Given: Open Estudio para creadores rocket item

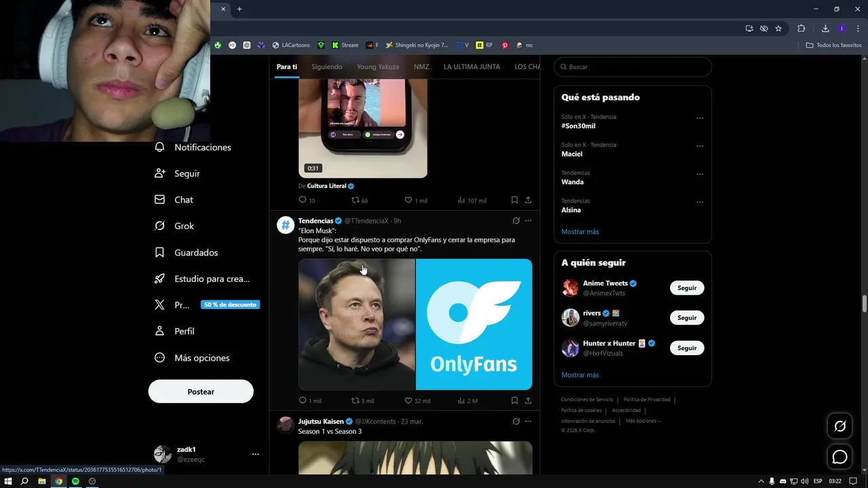Looking at the screenshot, I should pos(202,279).
